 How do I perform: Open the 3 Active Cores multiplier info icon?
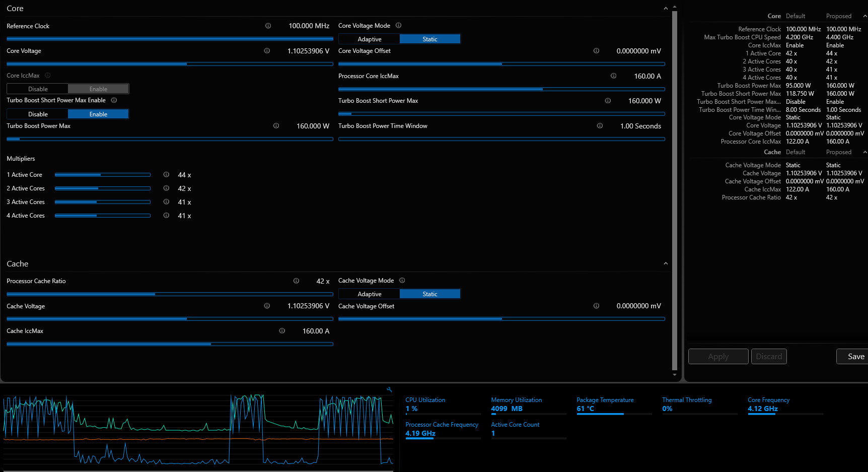point(166,202)
